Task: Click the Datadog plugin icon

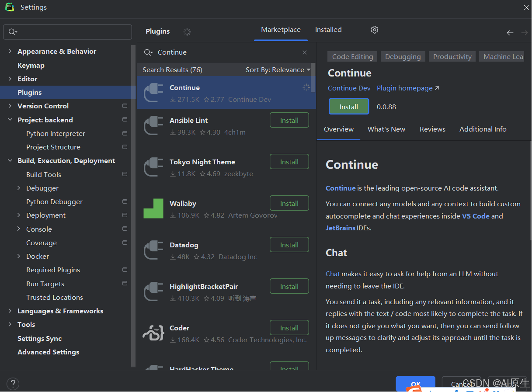Action: [153, 250]
